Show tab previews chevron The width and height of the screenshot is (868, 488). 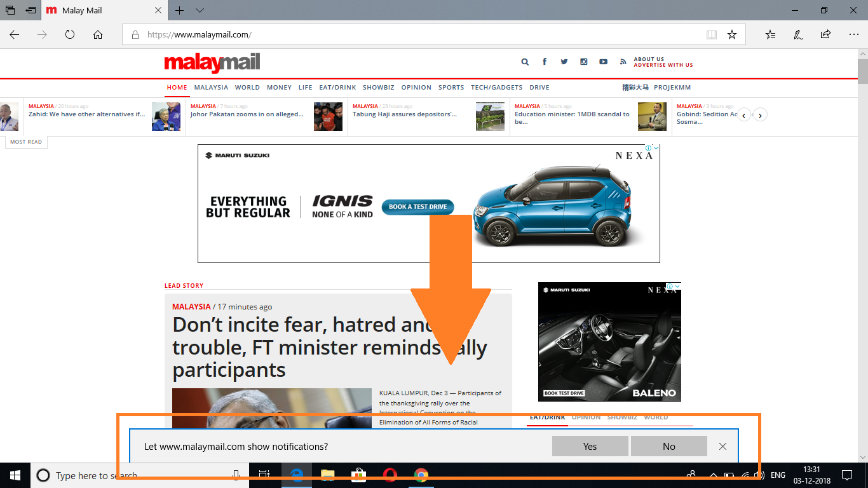200,10
